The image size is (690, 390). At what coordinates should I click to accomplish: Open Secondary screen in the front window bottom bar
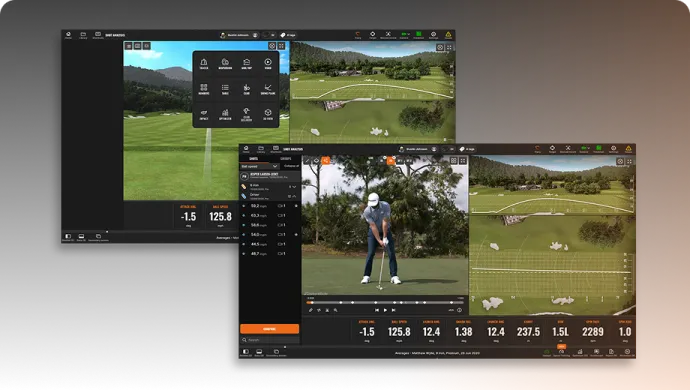pos(276,353)
